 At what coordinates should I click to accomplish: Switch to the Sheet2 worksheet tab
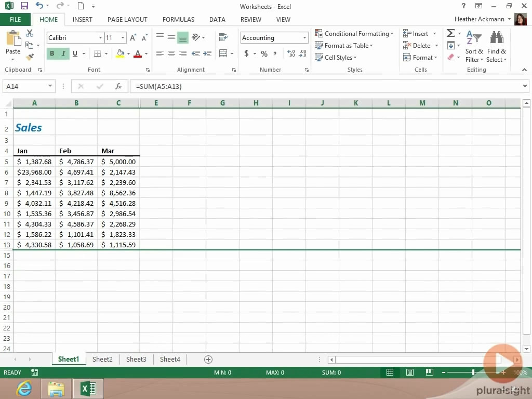(102, 359)
